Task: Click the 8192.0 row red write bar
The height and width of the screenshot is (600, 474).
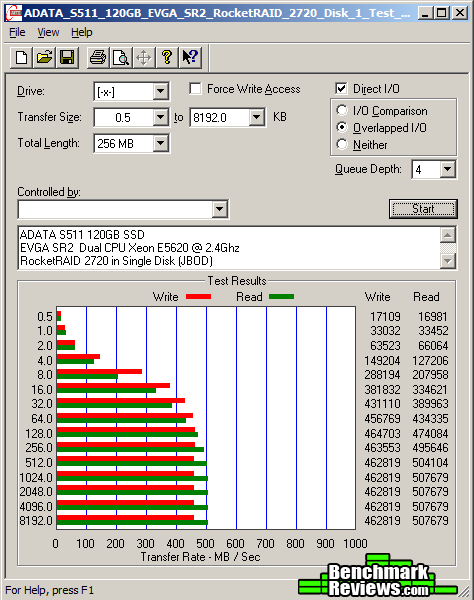Action: pos(125,518)
